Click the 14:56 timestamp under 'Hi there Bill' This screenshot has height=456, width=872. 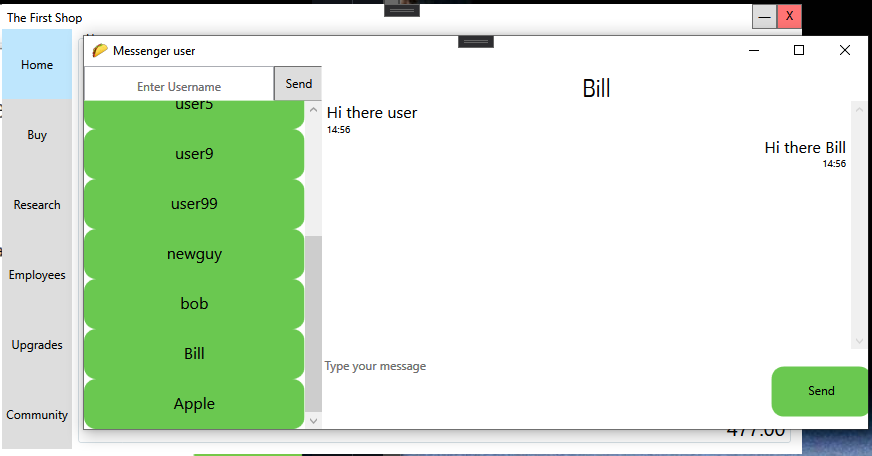point(834,163)
